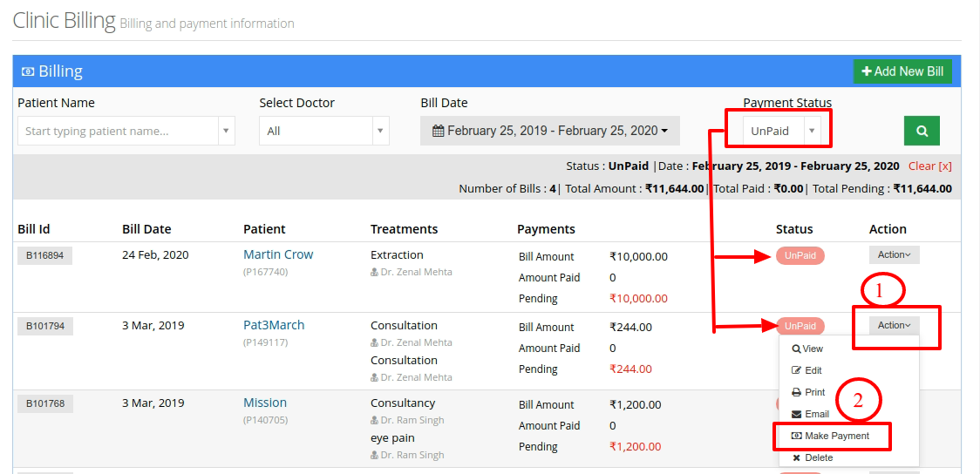Click doctor icon beside Dr. Ram Singh Consultancy
This screenshot has height=474, width=980.
(374, 420)
